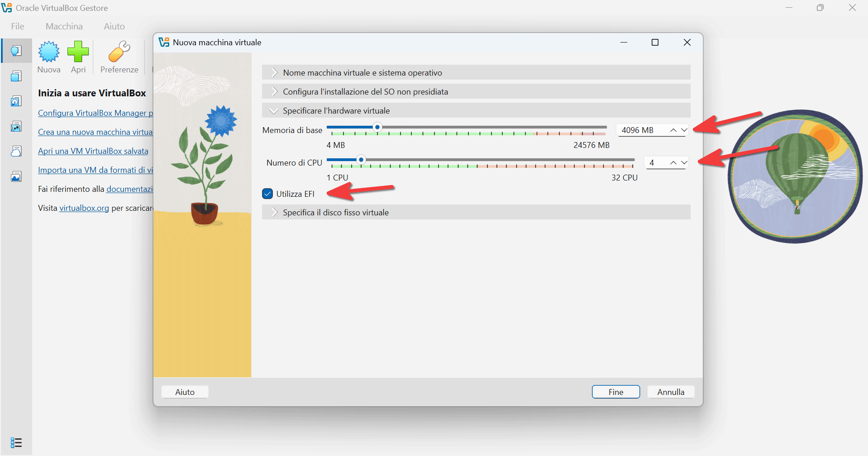Select the fifth sidebar icon
Screen dimensions: 868x456
coord(16,151)
